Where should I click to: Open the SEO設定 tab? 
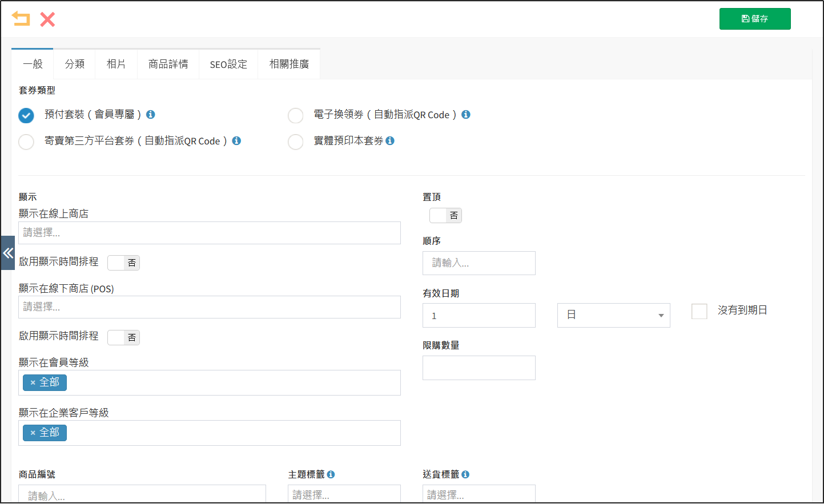point(228,64)
